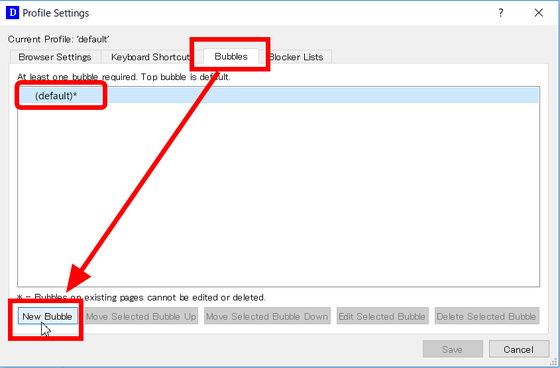Select the (default)* bubble row

click(278, 96)
